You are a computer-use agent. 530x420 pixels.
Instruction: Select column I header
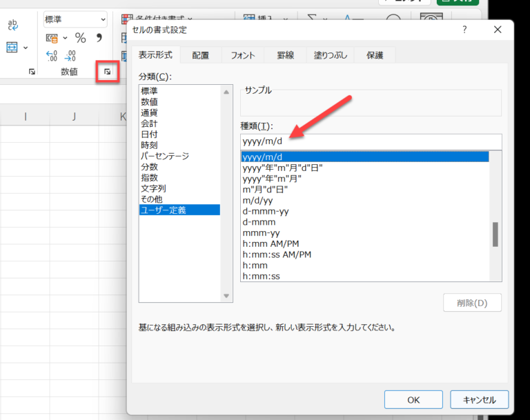(x=26, y=117)
